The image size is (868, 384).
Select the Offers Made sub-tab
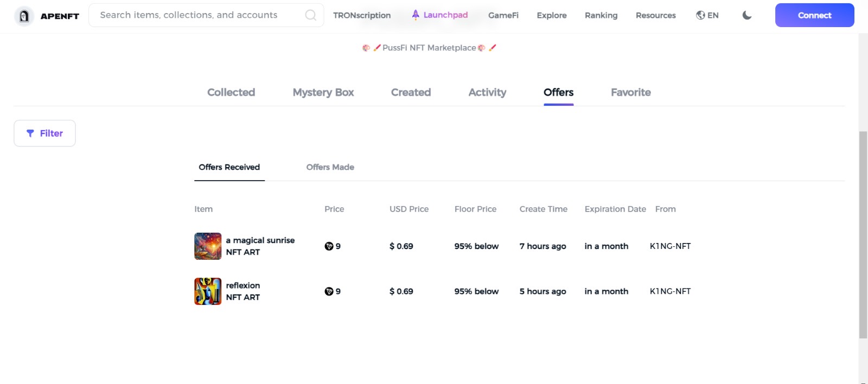tap(330, 167)
